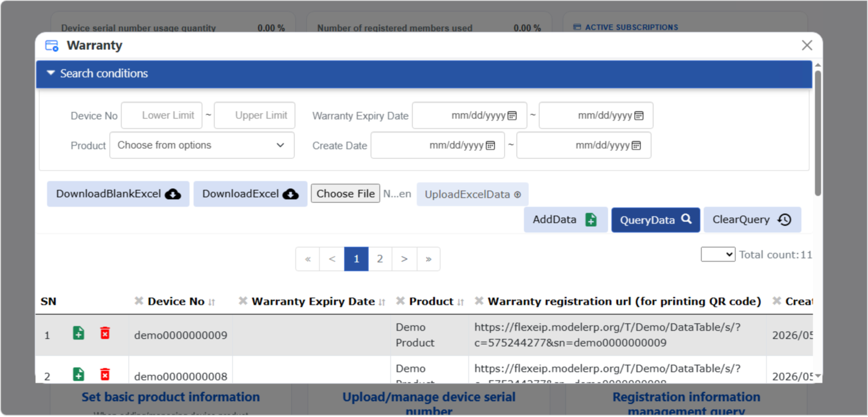Open calendar picker for Warranty Expiry start date
The width and height of the screenshot is (868, 417).
coord(512,116)
